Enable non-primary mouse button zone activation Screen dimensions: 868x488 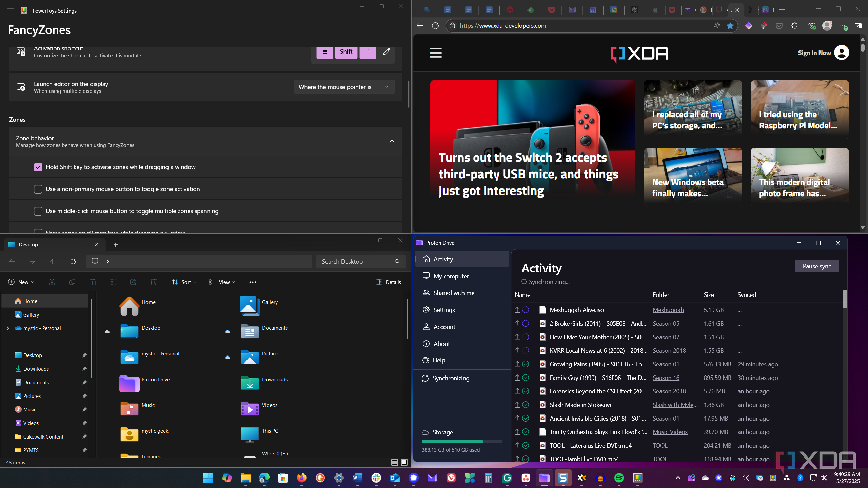tap(38, 189)
